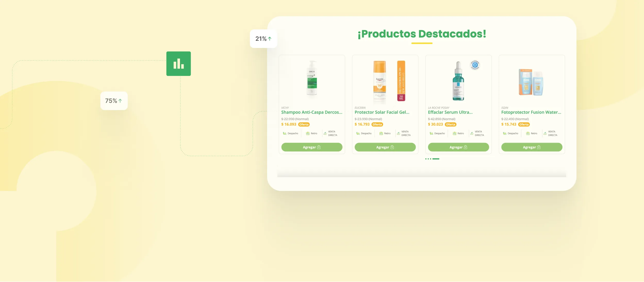Click the 21% increase badge

[x=263, y=39]
